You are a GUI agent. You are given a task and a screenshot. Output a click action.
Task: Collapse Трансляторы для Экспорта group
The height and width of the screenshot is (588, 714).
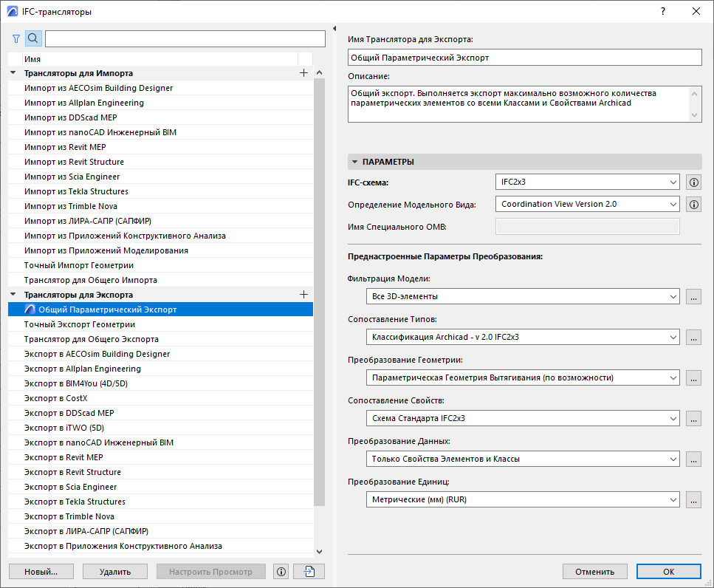pos(13,295)
